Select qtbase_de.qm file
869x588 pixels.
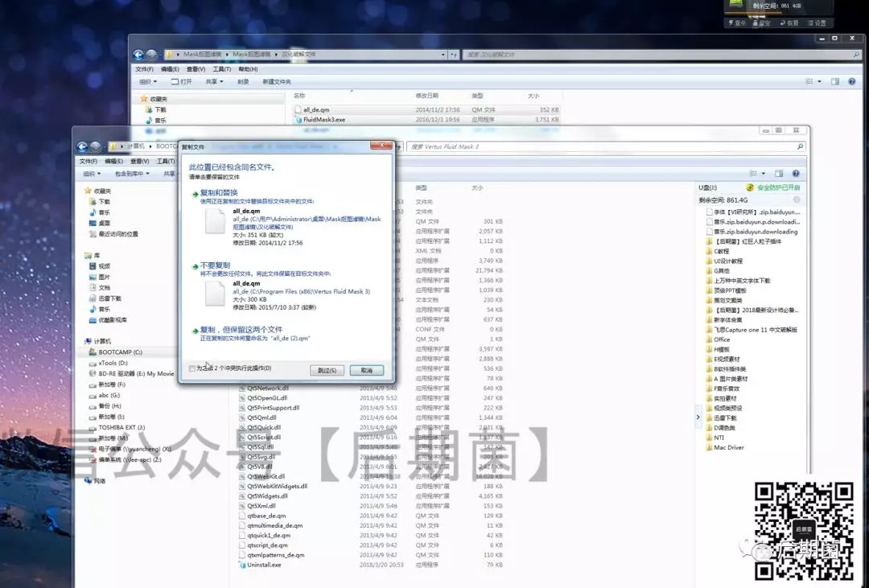pos(266,516)
